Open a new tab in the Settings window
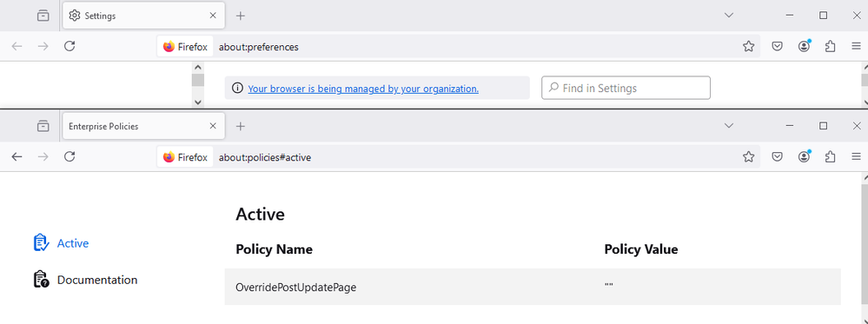The width and height of the screenshot is (868, 324). tap(241, 16)
